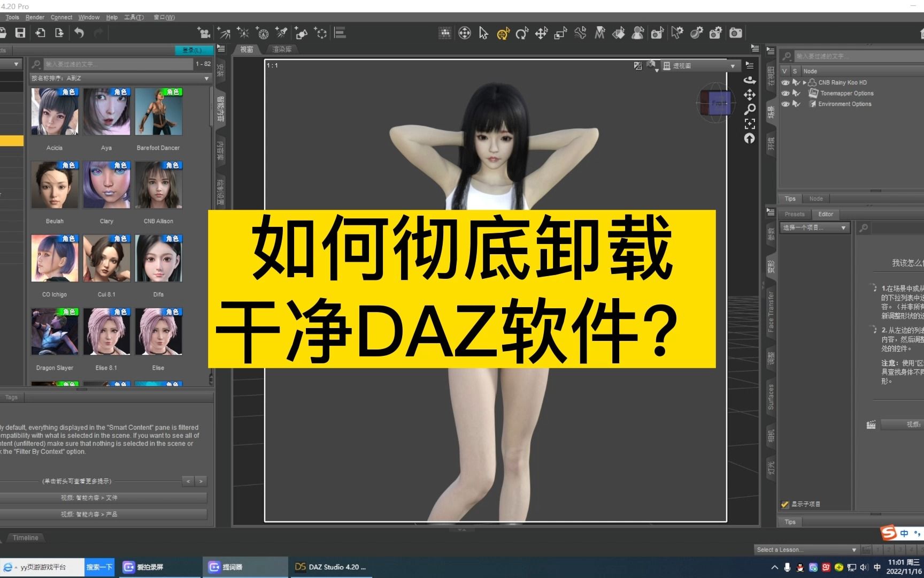
Task: Open the Render menu
Action: 34,17
